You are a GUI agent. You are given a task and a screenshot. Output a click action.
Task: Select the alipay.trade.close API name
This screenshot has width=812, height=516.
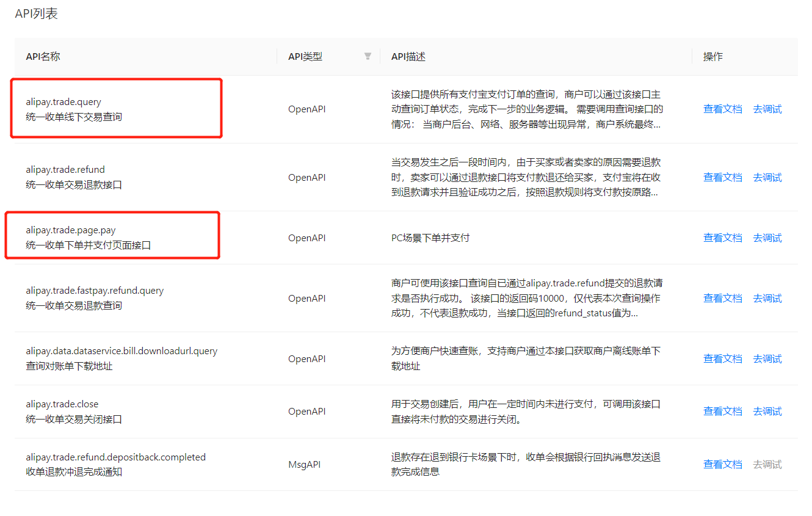point(62,404)
